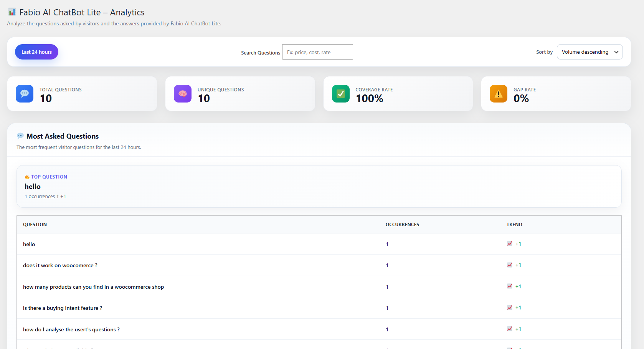Click the purple brain Unique Questions icon

click(183, 94)
